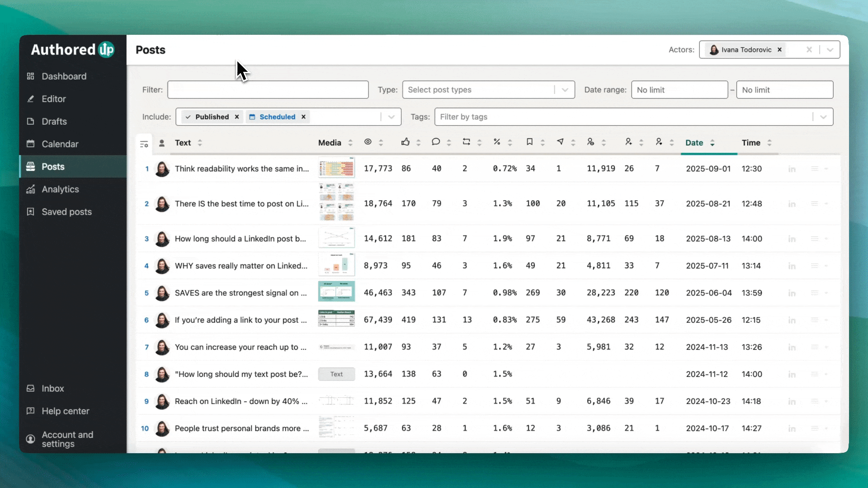This screenshot has width=868, height=488.
Task: Open post 'SAVES are the strongest signal on'
Action: tap(241, 293)
